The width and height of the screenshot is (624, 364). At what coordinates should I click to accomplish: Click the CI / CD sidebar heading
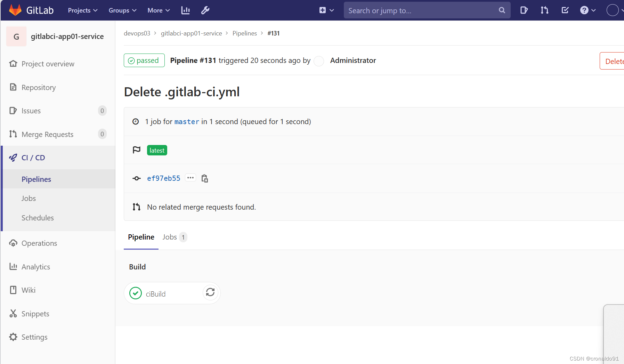pyautogui.click(x=33, y=158)
